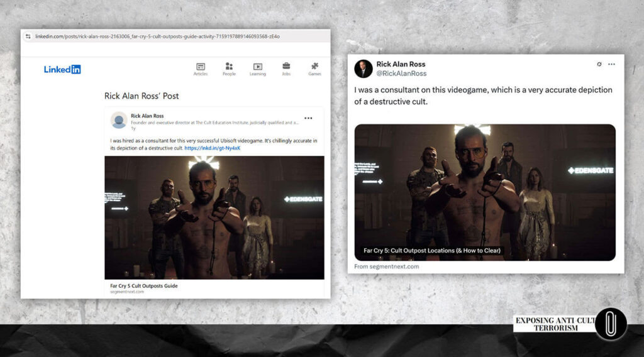Click the paperclip logo badge
The width and height of the screenshot is (644, 357).
pyautogui.click(x=611, y=324)
